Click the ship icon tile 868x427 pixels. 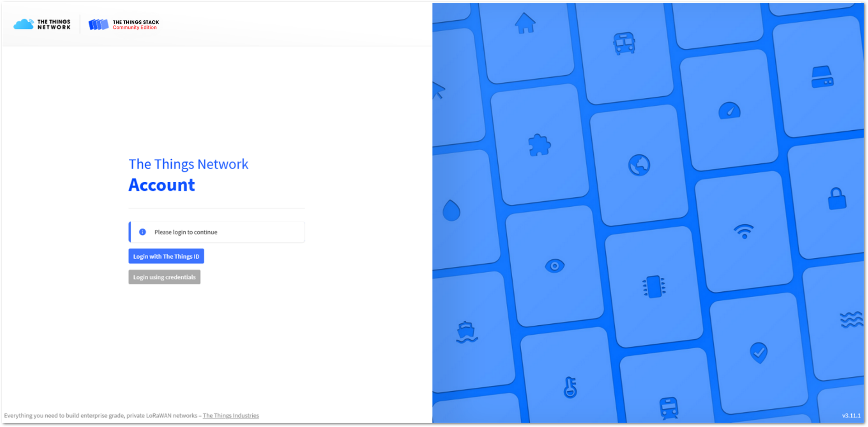point(467,332)
